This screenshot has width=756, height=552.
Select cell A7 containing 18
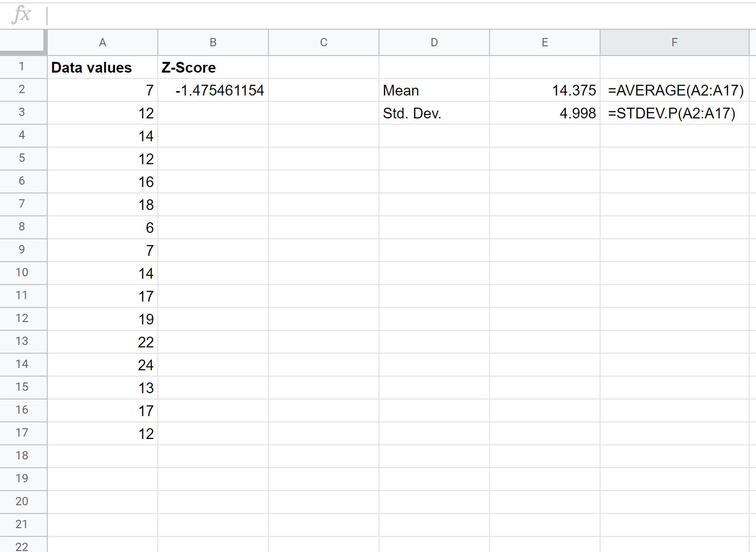tap(103, 205)
